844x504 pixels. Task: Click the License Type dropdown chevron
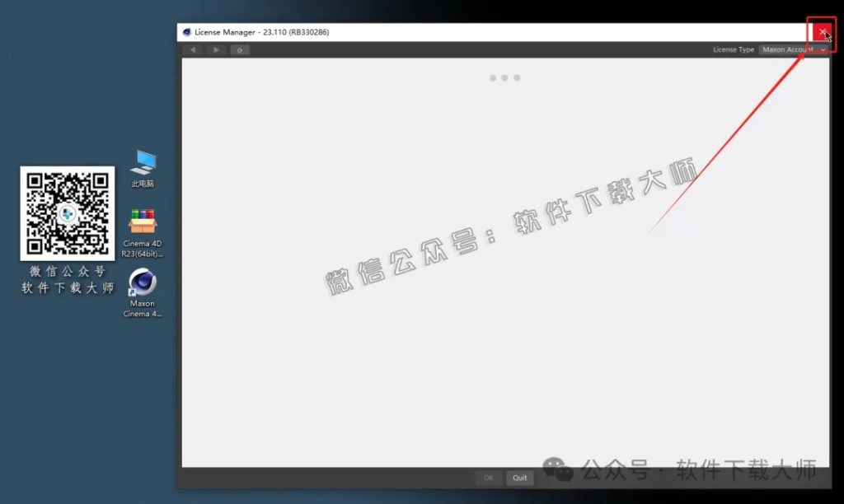click(822, 49)
